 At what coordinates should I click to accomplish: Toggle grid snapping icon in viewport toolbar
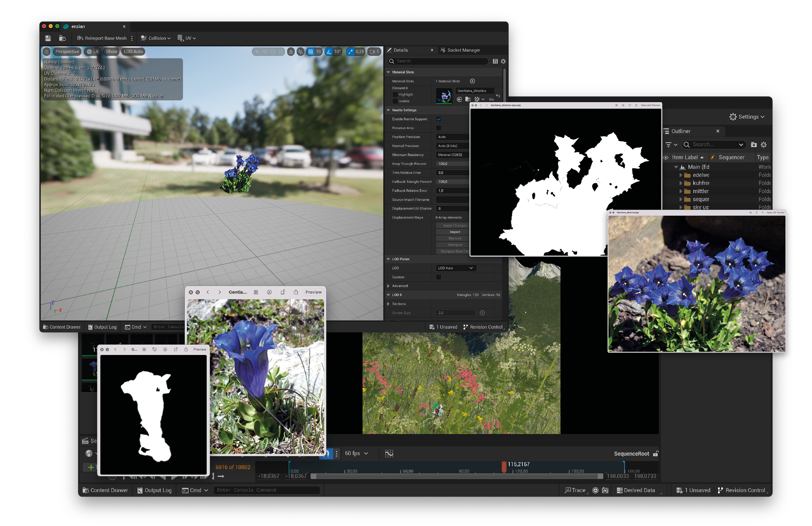(x=311, y=51)
